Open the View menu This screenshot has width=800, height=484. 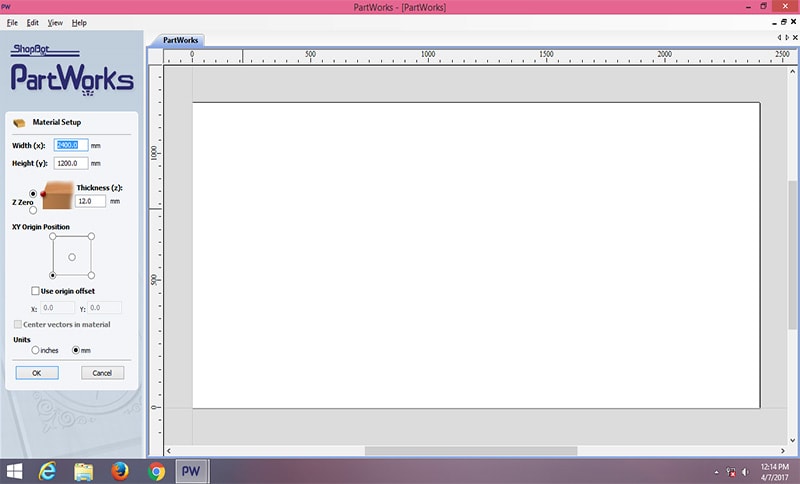coord(55,23)
